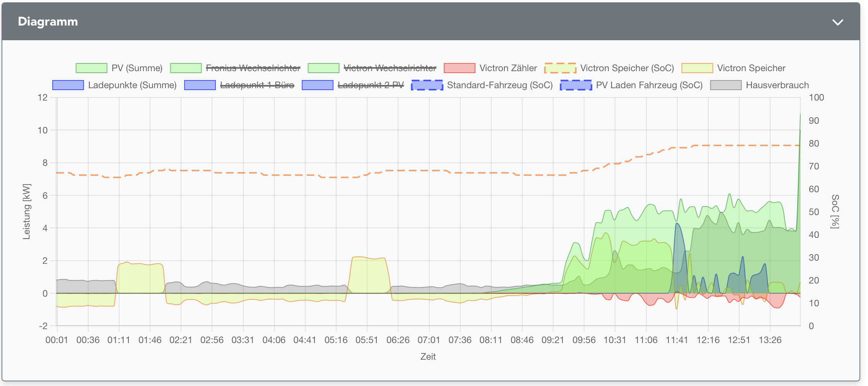868x386 pixels.
Task: Click the dashed PV Laden Fahrzeug swatch
Action: (576, 85)
